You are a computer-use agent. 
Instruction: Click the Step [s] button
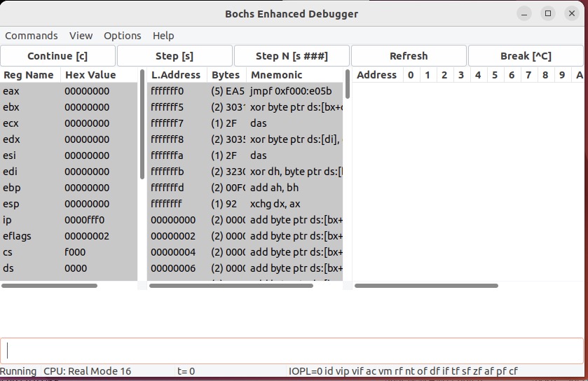(175, 56)
